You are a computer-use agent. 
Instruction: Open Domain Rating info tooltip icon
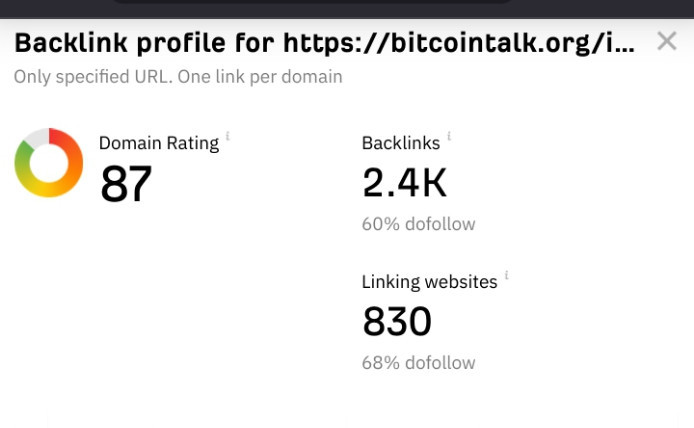tap(228, 135)
